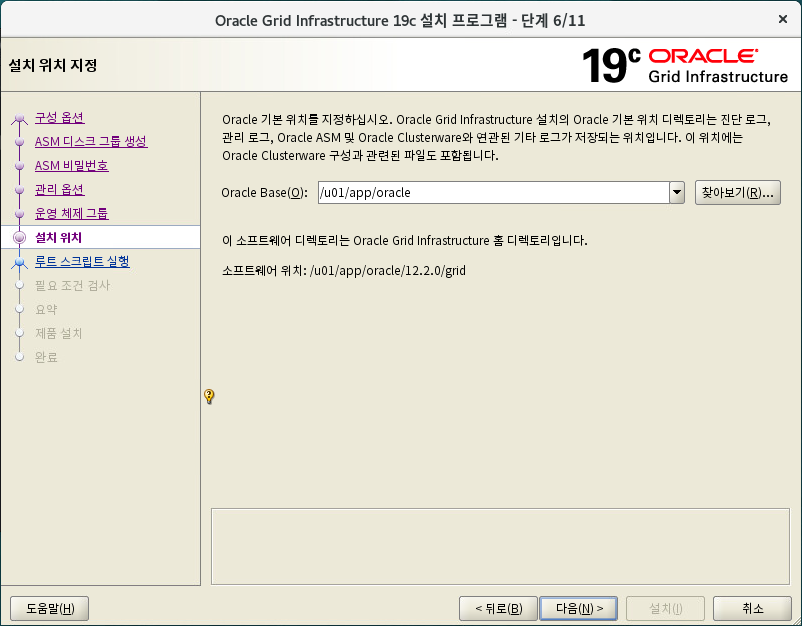
Task: Click the Oracle Base(O): field label
Action: pos(264,193)
